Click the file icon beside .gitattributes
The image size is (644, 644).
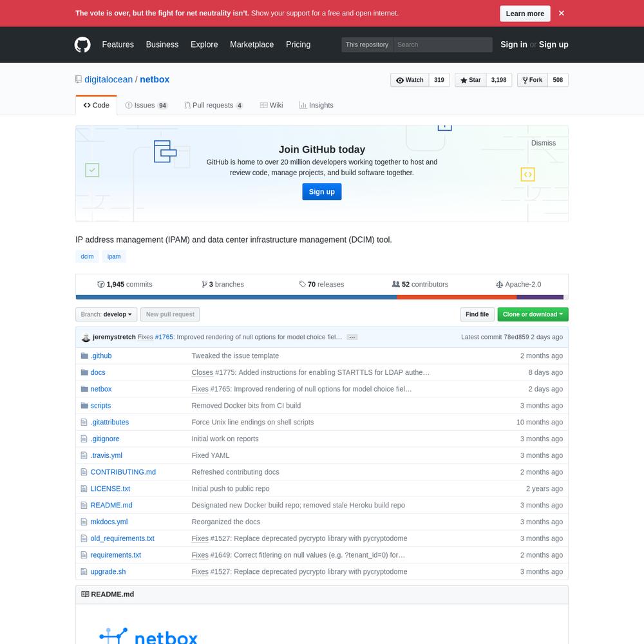click(84, 422)
